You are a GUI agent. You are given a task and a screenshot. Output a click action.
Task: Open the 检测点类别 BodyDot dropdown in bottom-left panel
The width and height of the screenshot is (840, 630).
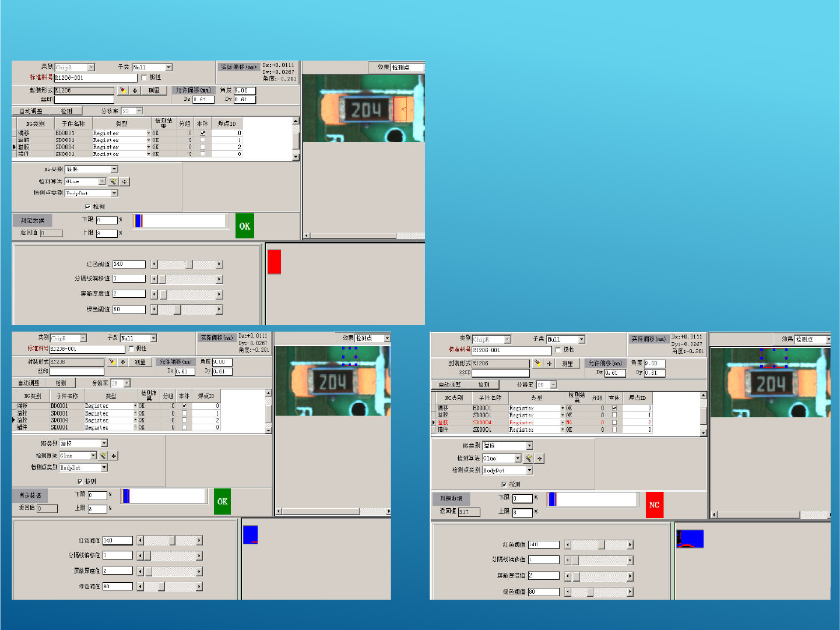tap(104, 467)
